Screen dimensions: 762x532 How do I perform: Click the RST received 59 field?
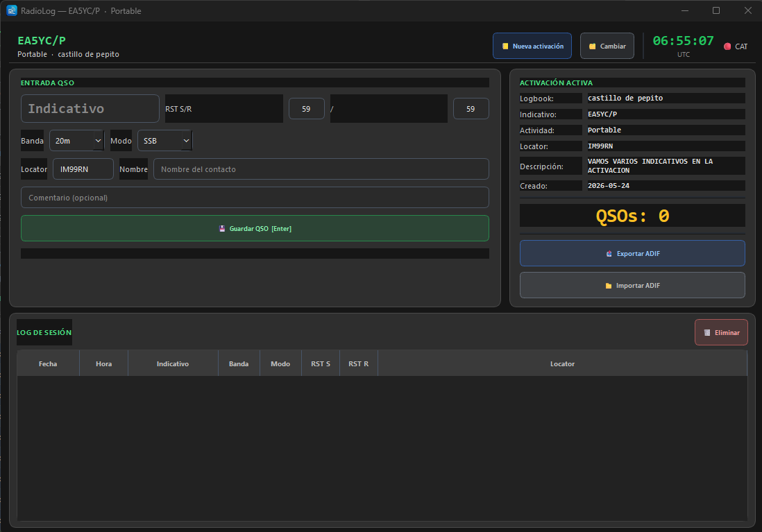(x=471, y=109)
